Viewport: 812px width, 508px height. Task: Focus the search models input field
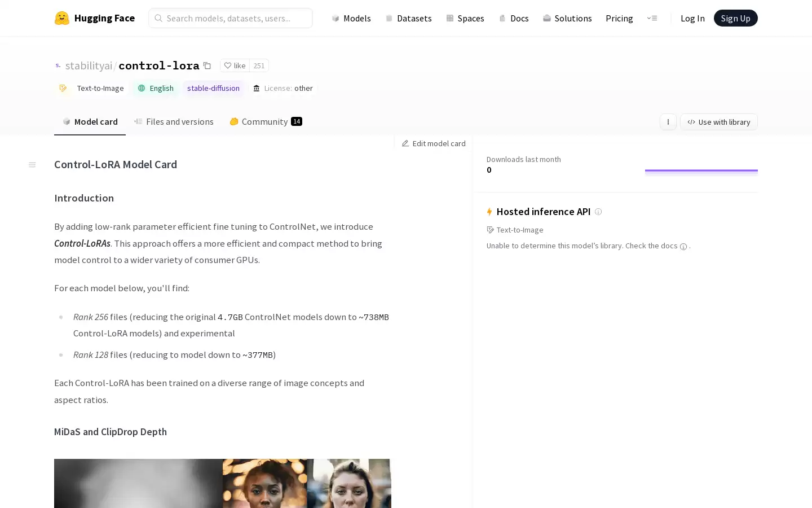[231, 18]
